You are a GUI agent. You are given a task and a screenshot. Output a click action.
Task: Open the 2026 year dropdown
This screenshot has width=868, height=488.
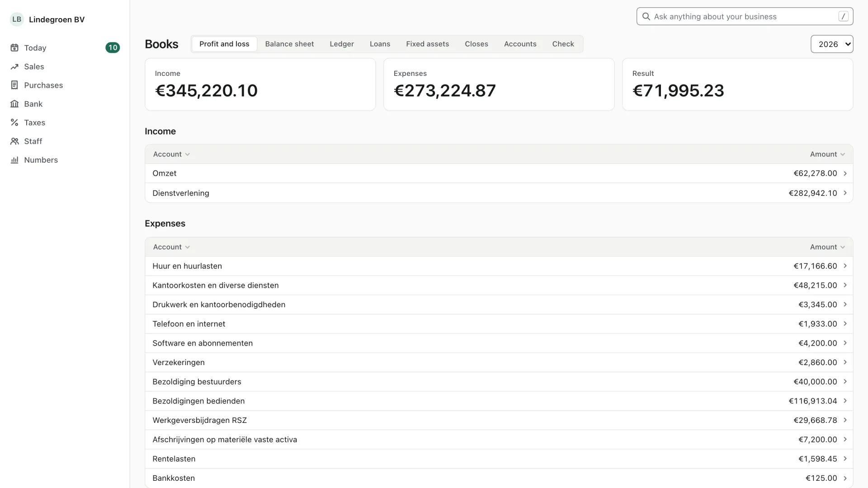[832, 44]
